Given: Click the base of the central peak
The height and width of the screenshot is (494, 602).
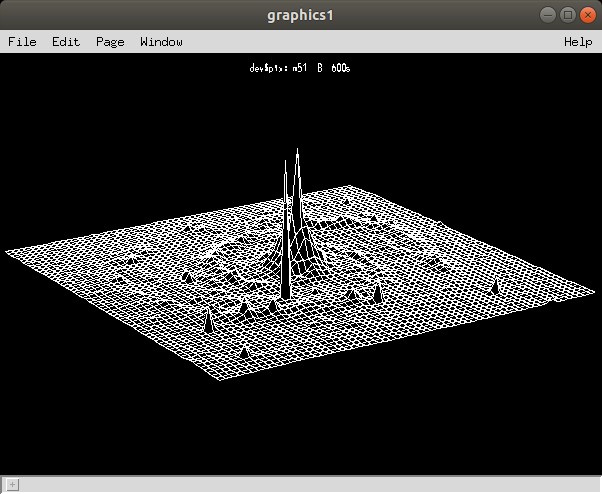Looking at the screenshot, I should tap(287, 294).
